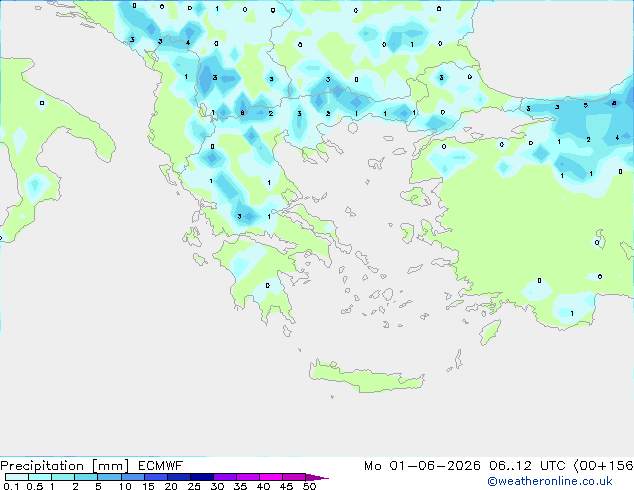Click the '35' legend scale label

coord(240,486)
